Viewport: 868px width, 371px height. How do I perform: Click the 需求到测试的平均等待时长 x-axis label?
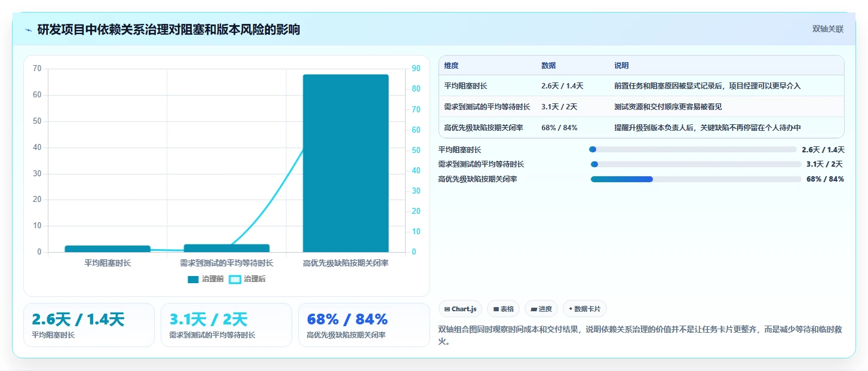(227, 263)
